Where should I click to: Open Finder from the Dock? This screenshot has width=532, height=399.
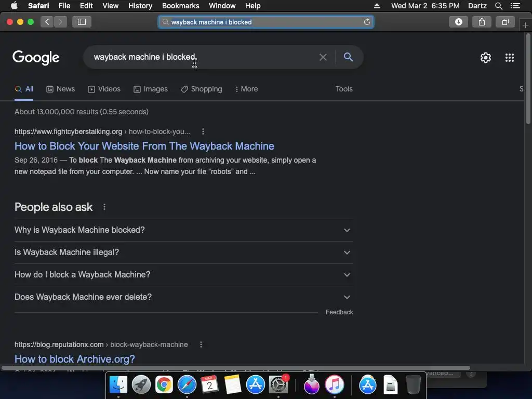(x=118, y=385)
